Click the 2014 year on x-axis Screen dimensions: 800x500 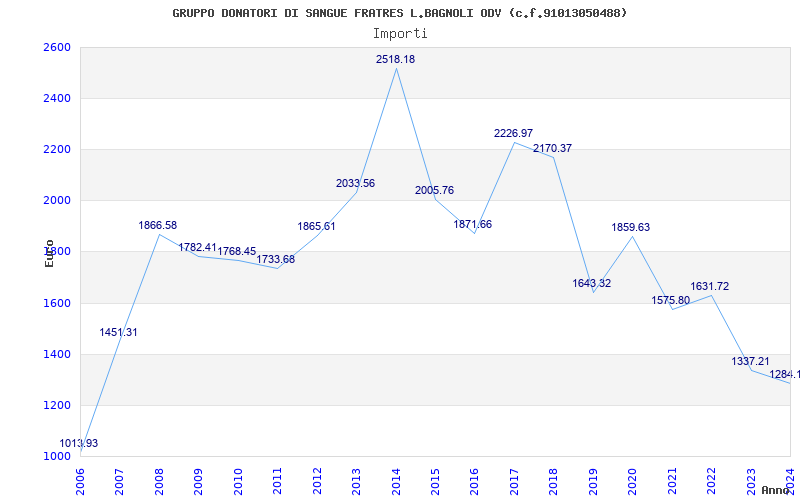pyautogui.click(x=396, y=479)
